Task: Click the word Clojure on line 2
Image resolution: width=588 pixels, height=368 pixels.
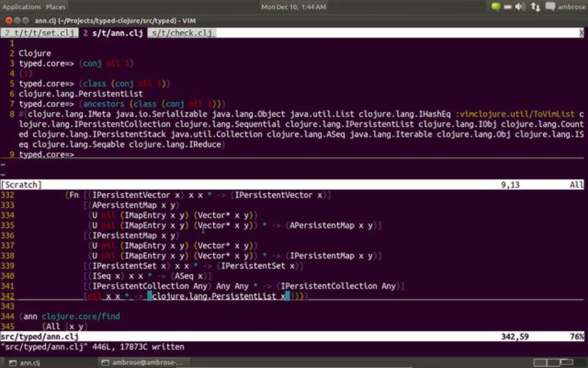Action: [35, 53]
